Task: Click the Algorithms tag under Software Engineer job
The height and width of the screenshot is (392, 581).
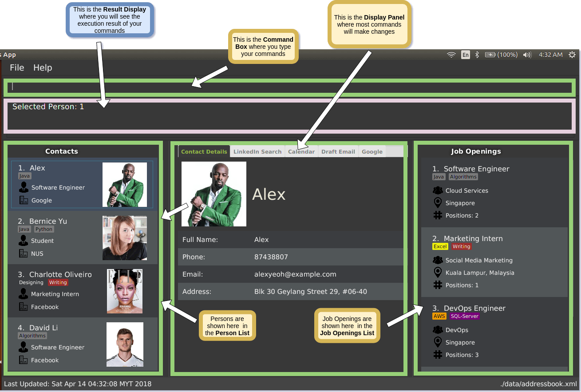Action: tap(463, 177)
